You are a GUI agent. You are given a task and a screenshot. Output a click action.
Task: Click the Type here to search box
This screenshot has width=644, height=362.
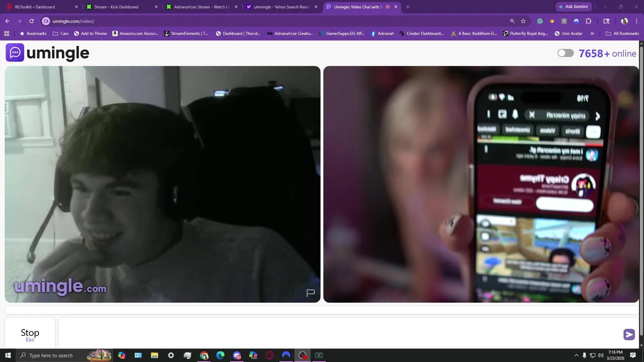[65, 355]
